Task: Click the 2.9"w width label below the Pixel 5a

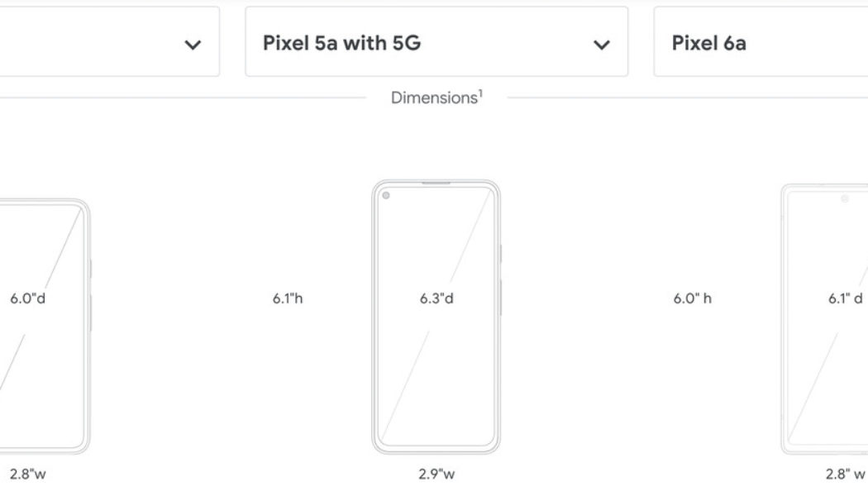Action: tap(436, 474)
